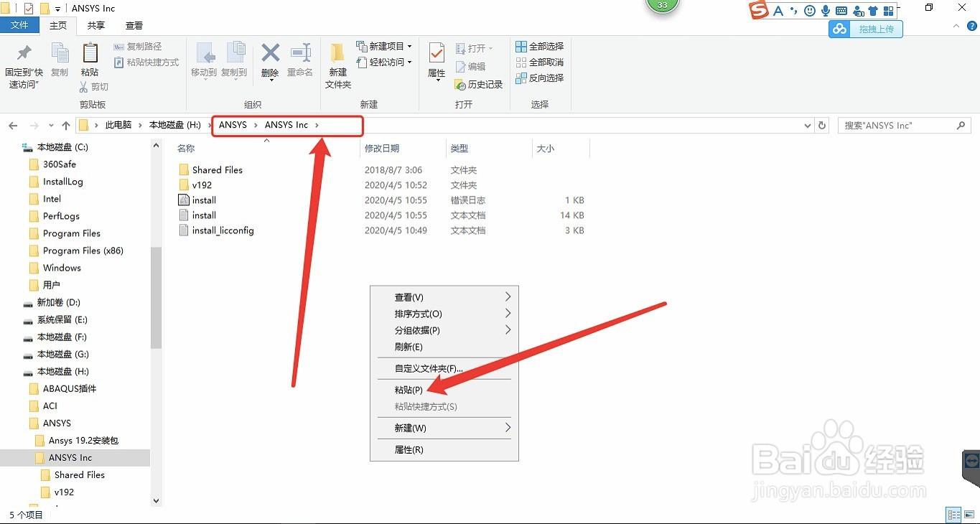Viewport: 980px width, 524px height.
Task: Expand the address bar history dropdown
Action: click(x=808, y=126)
